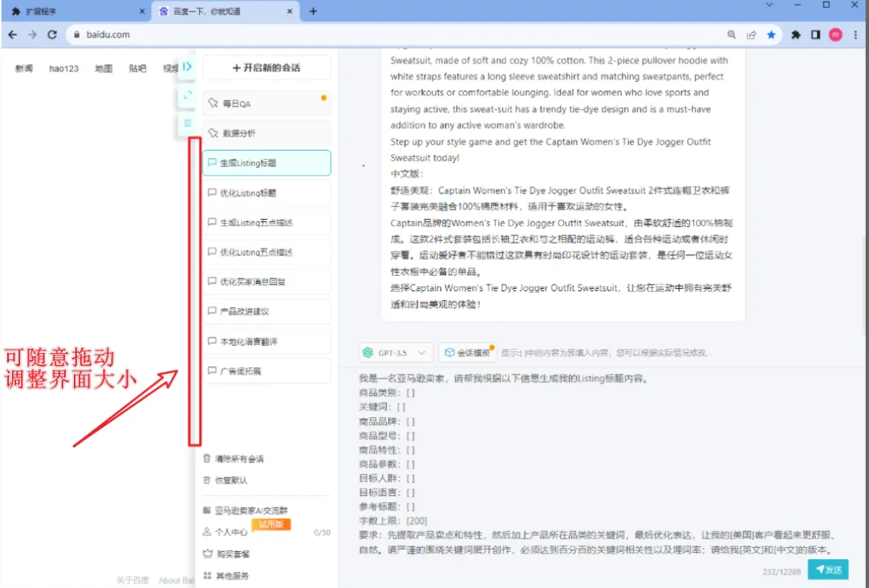Open the Chrome three-dot menu
Image resolution: width=869 pixels, height=588 pixels.
[x=856, y=34]
